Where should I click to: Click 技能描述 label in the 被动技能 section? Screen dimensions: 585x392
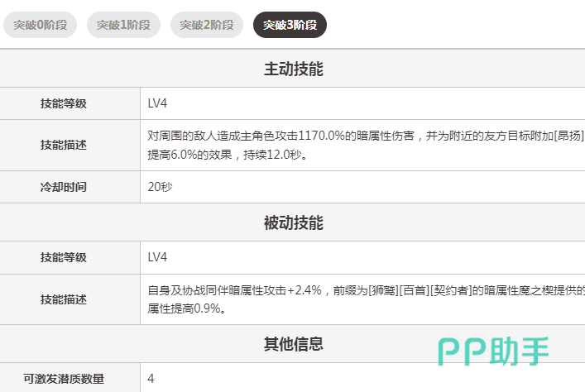[x=64, y=299]
